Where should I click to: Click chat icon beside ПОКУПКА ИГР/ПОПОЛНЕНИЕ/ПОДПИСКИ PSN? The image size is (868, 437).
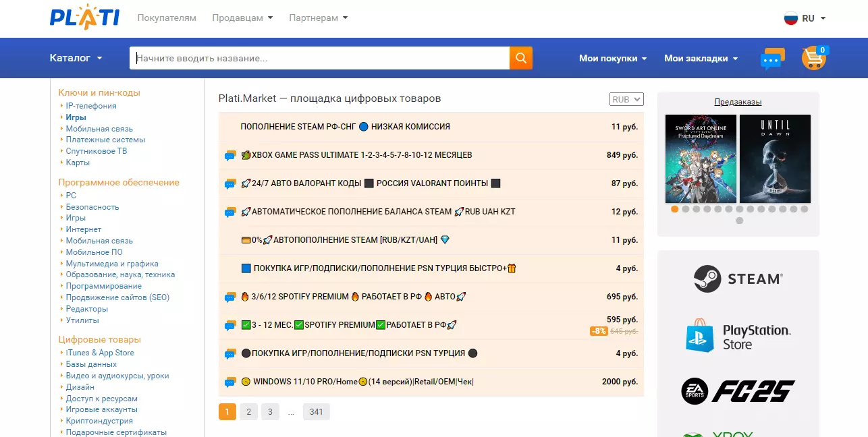tap(230, 354)
